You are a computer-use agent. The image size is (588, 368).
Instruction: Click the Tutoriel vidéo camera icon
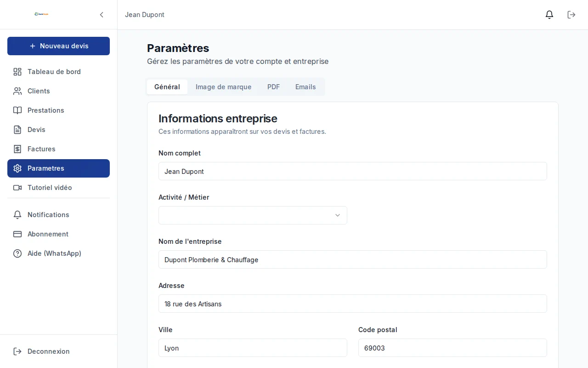click(x=17, y=188)
